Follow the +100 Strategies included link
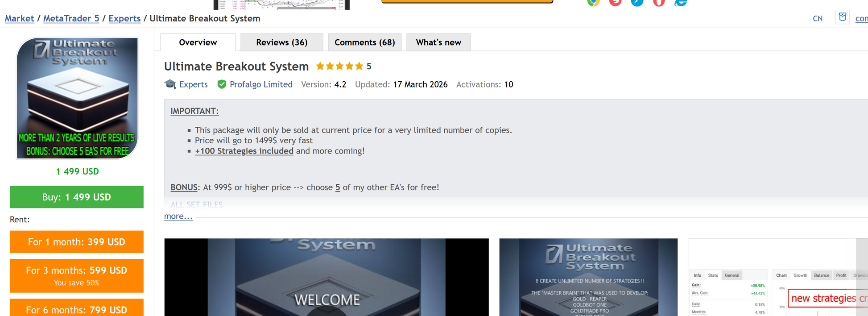868x316 pixels. point(244,151)
